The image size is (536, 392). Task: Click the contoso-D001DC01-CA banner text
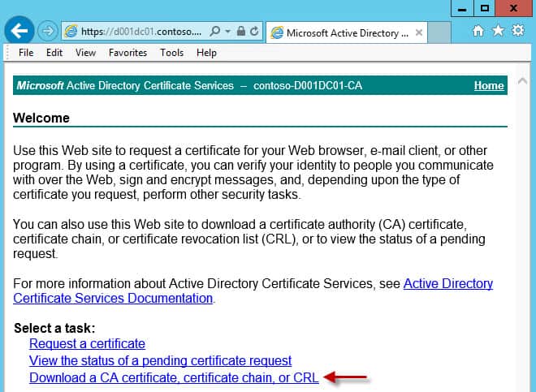[308, 85]
